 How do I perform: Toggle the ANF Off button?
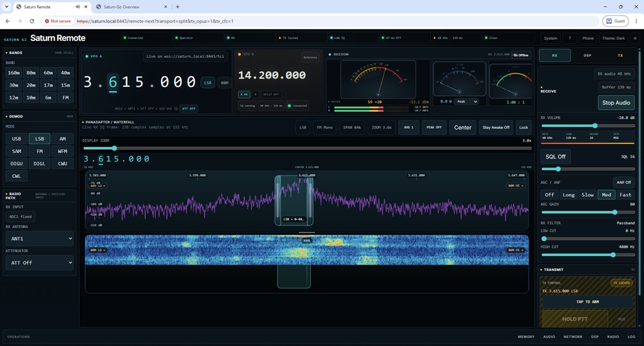point(623,182)
